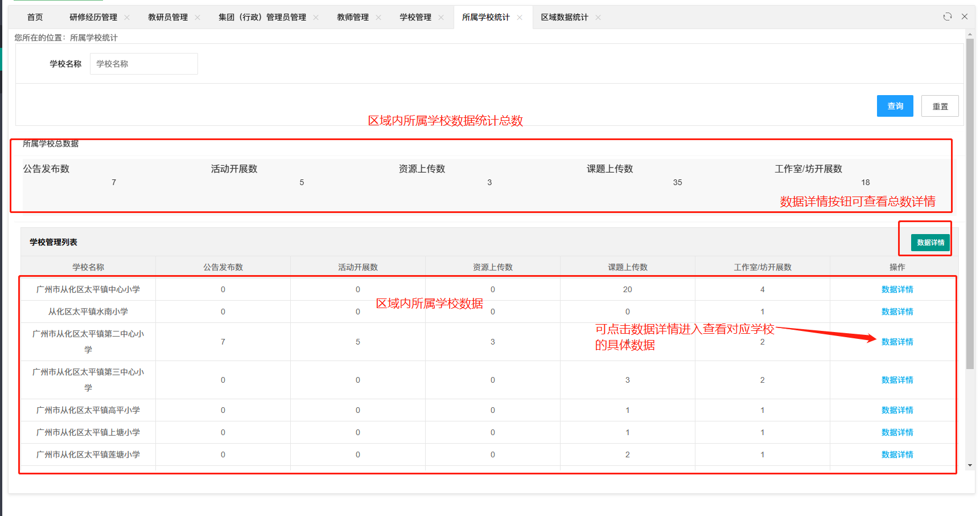Click the close-all X icon at top right
Viewport: 980px width, 516px height.
[x=965, y=17]
